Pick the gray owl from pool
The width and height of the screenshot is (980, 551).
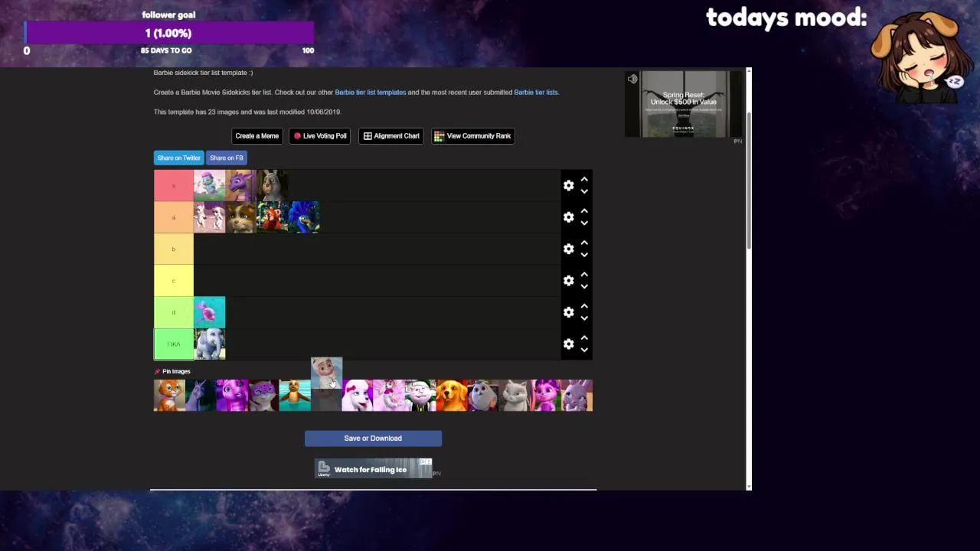click(x=483, y=396)
